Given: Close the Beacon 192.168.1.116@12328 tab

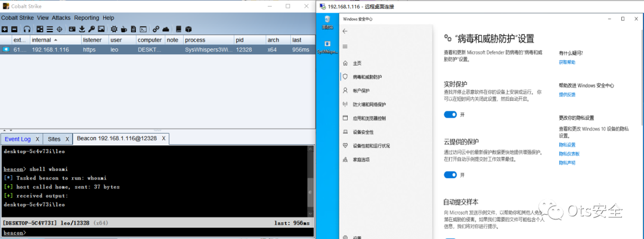Looking at the screenshot, I should [x=163, y=139].
